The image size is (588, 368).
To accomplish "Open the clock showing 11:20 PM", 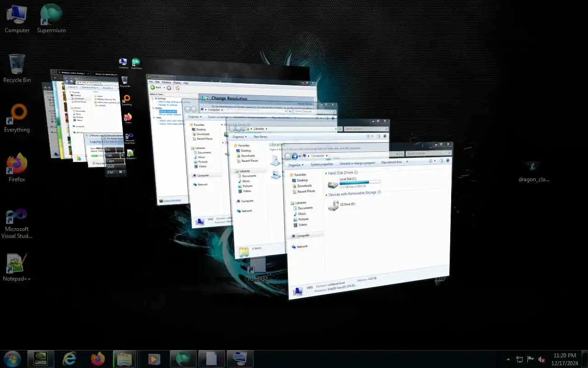I will pos(565,359).
